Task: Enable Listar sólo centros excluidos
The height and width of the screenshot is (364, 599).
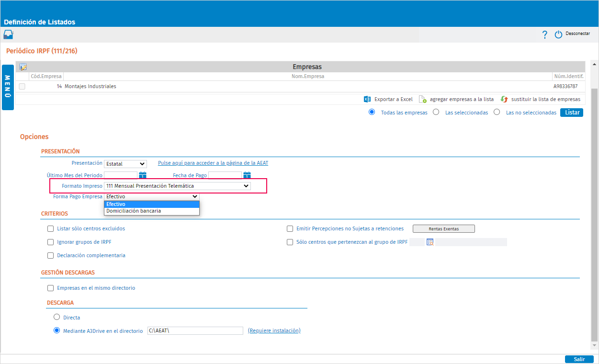Action: coord(51,228)
